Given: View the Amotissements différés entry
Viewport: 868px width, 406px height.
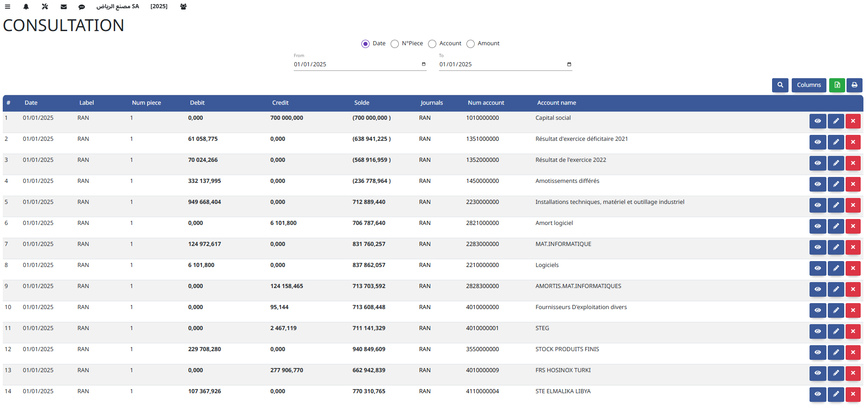Looking at the screenshot, I should pos(818,184).
